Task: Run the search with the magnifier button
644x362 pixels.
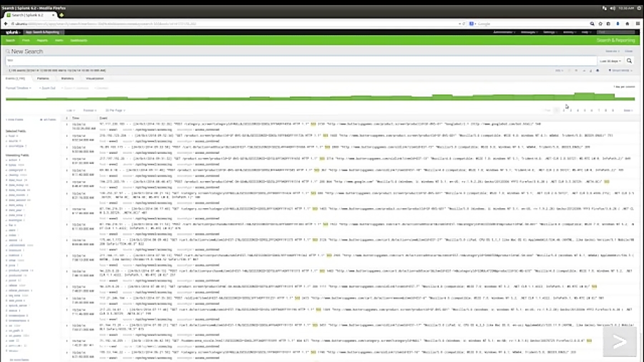Action: 629,61
